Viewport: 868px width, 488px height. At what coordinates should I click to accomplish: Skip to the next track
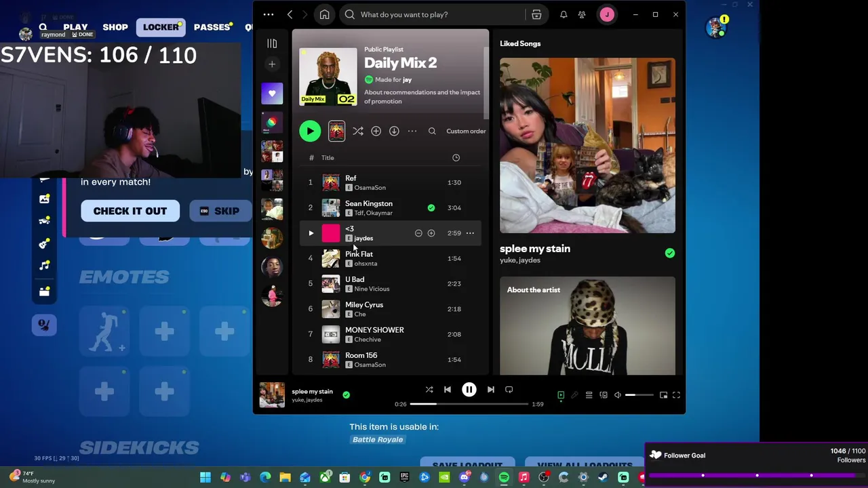(491, 390)
